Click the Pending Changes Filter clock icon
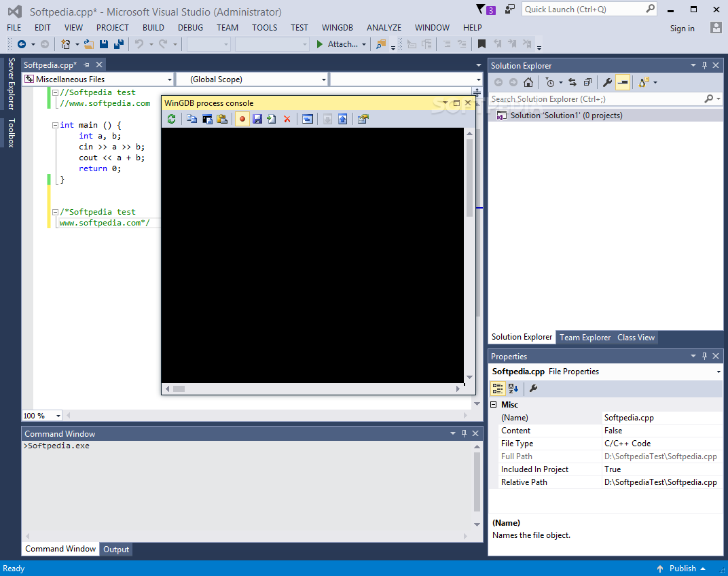The image size is (728, 576). [x=549, y=83]
